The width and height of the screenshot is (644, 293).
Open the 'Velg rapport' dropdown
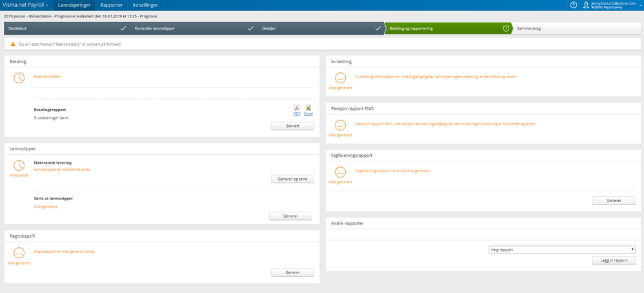click(x=562, y=250)
